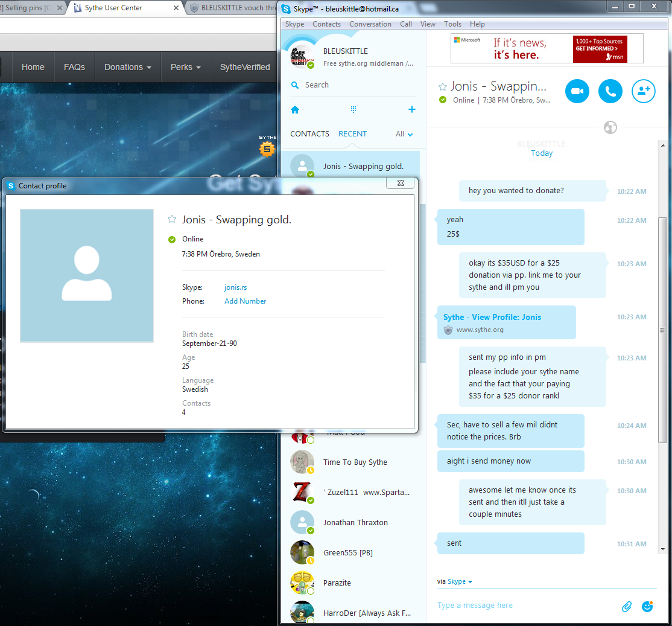This screenshot has height=626, width=672.
Task: Click the mood text 'Free sythe.org middleman'
Action: click(x=368, y=63)
